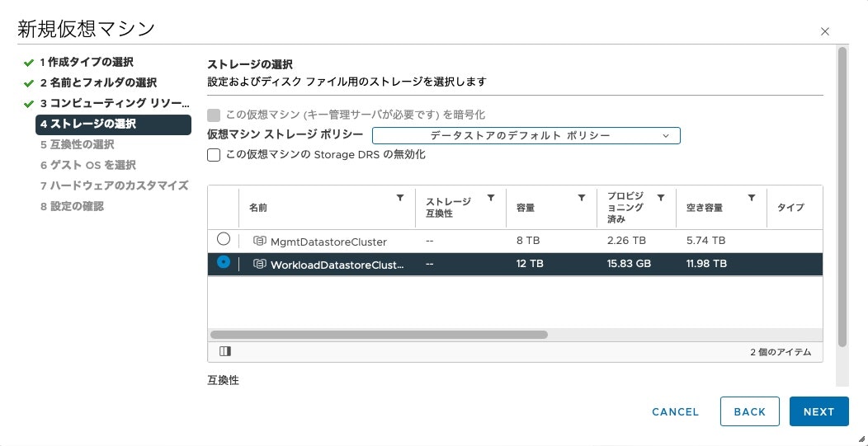Click the 15.83 GB provisioned cell
This screenshot has height=446, width=868.
(629, 264)
